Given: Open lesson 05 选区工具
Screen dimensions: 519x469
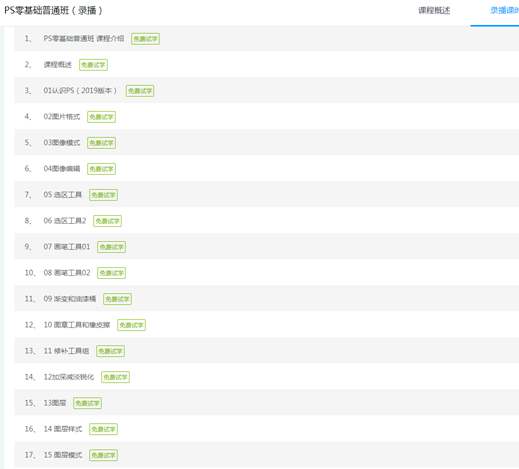Looking at the screenshot, I should [63, 194].
